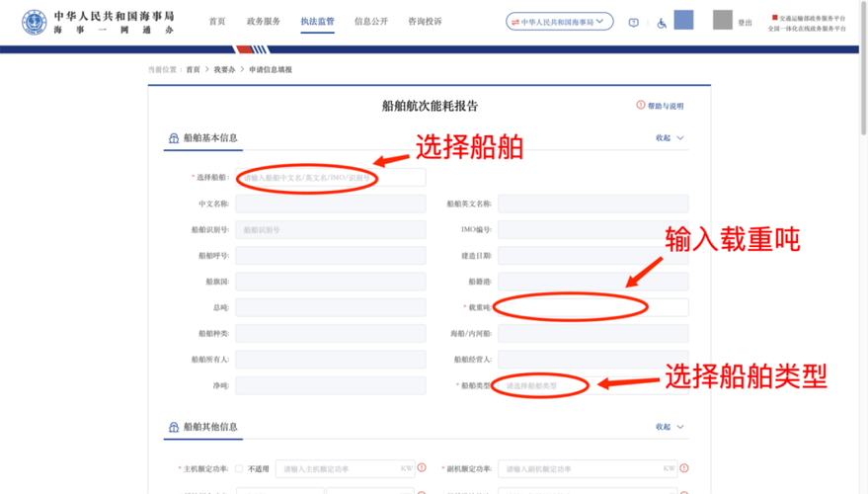Screen dimensions: 868x494
Task: Click the lock icon beside 船舶其他信息
Action: point(173,427)
